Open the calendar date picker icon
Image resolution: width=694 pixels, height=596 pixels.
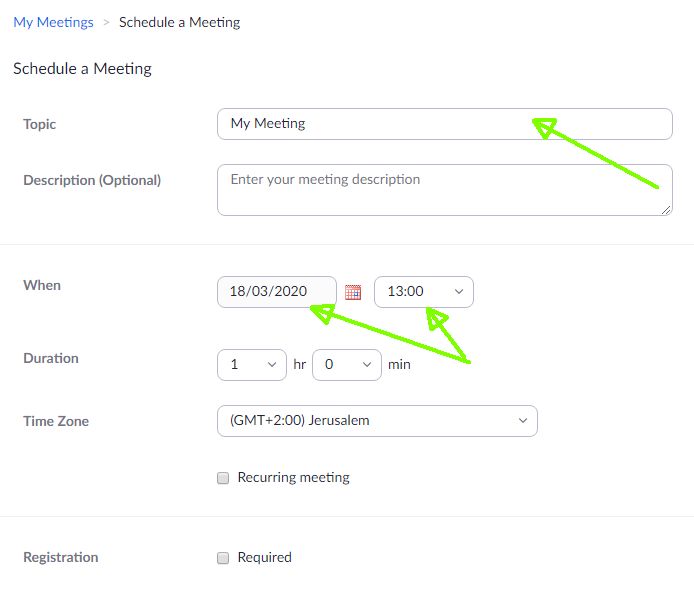(x=352, y=292)
